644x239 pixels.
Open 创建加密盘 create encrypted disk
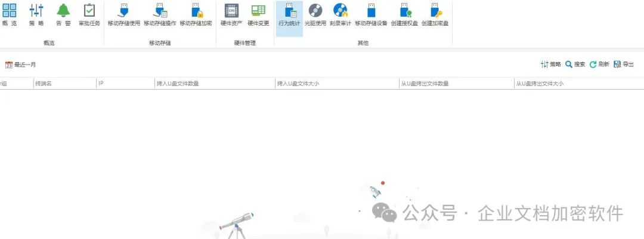pos(435,15)
